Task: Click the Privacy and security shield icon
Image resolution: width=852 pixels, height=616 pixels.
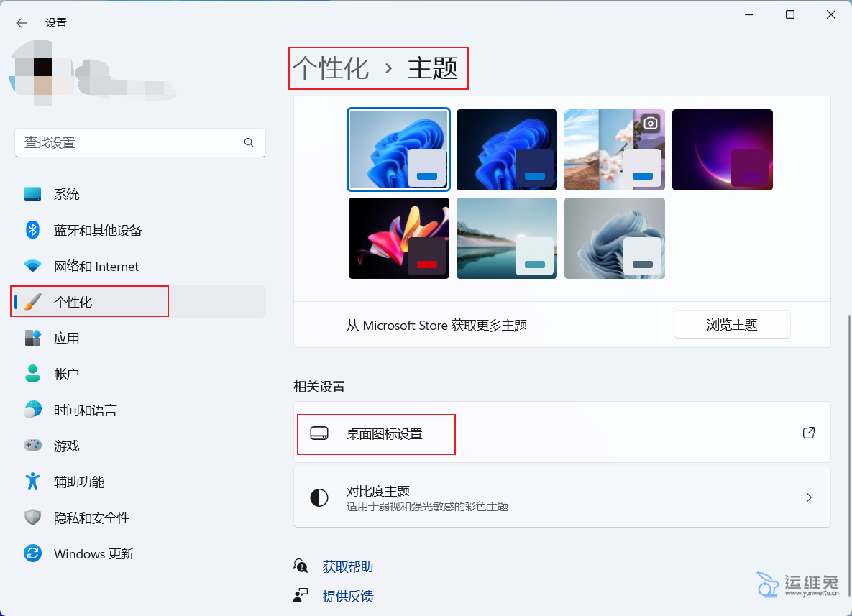Action: pos(33,518)
